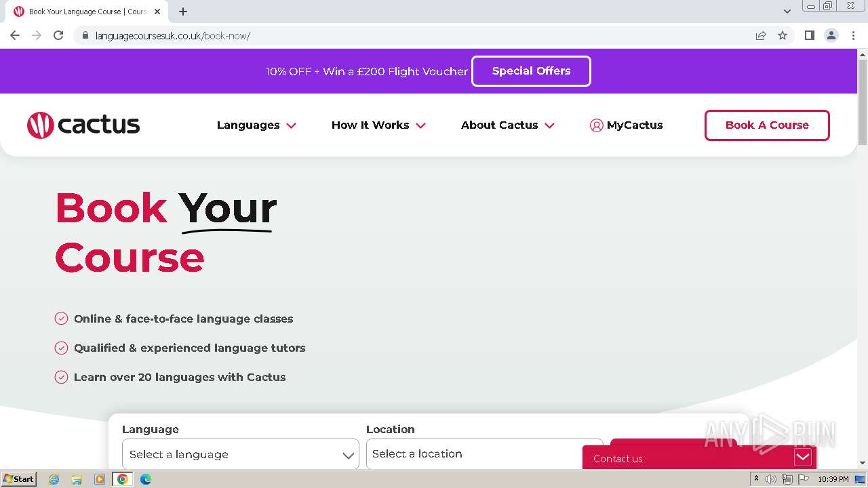Click the MyCactus user icon
The image size is (868, 488).
[x=596, y=125]
